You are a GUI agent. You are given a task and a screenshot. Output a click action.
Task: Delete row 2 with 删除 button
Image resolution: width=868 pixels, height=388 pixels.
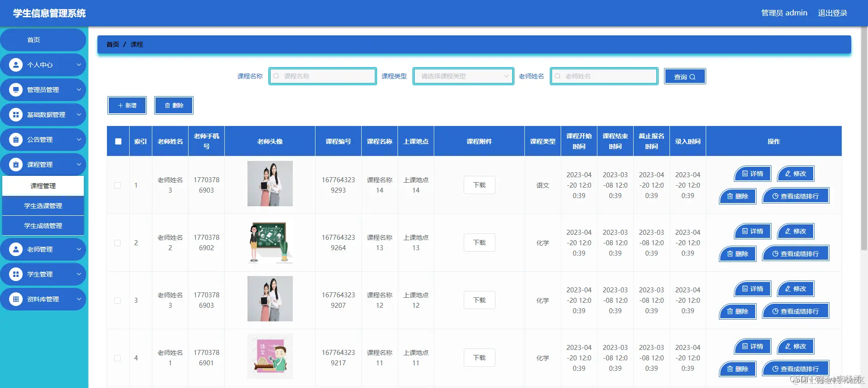click(x=738, y=254)
